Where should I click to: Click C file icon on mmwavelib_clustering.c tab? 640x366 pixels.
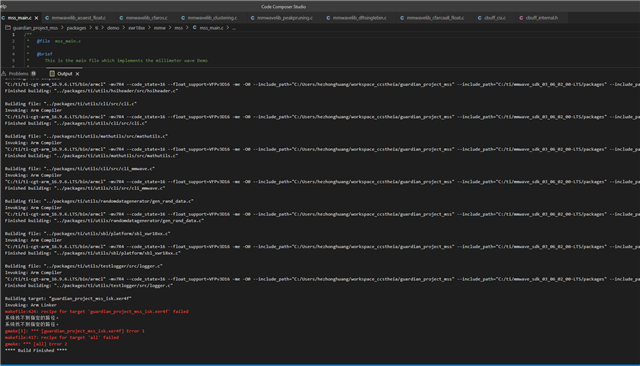183,18
